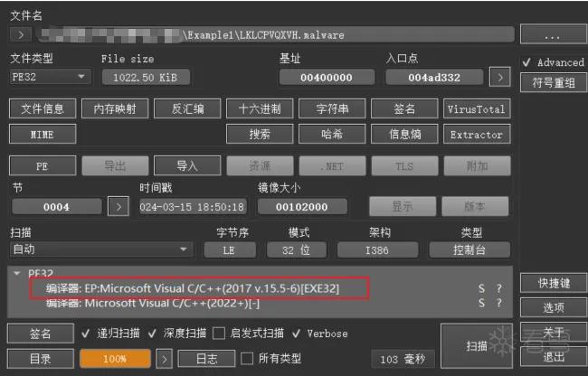Screen dimensions: 588x376
Task: Open the 字符串 strings view
Action: point(332,109)
